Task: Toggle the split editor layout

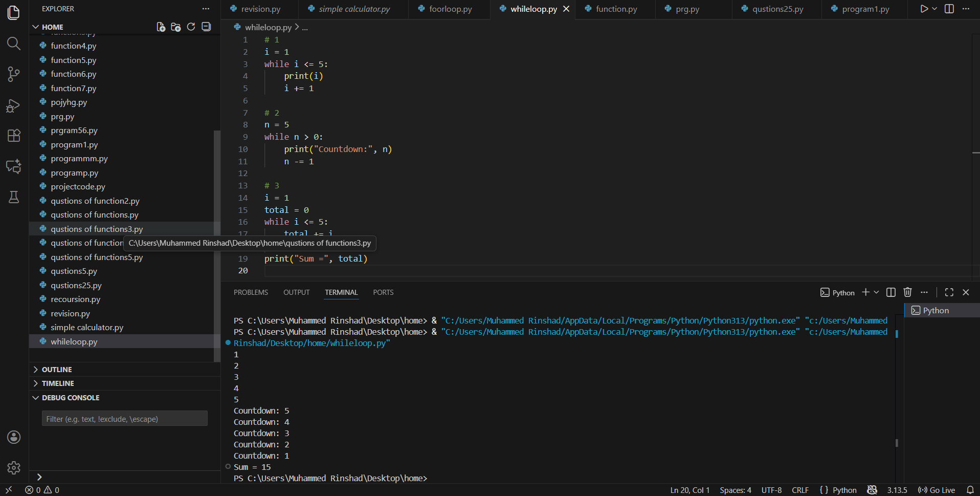Action: click(x=949, y=9)
